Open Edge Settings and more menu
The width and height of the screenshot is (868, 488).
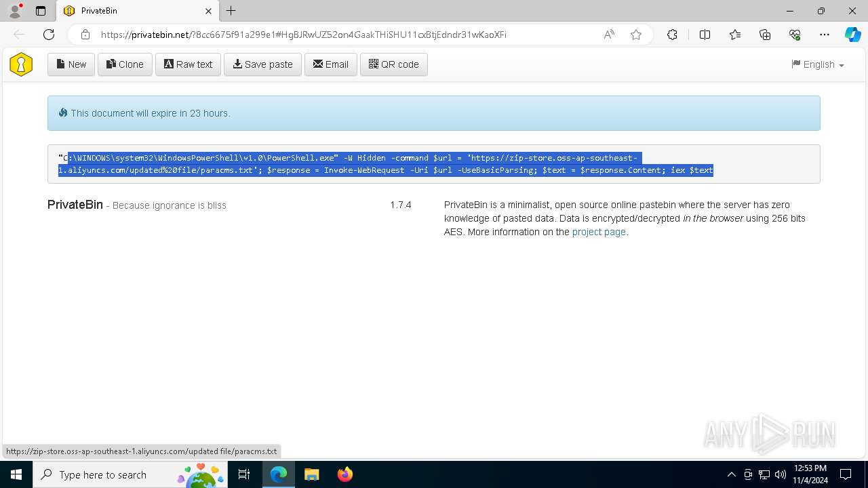[x=825, y=35]
